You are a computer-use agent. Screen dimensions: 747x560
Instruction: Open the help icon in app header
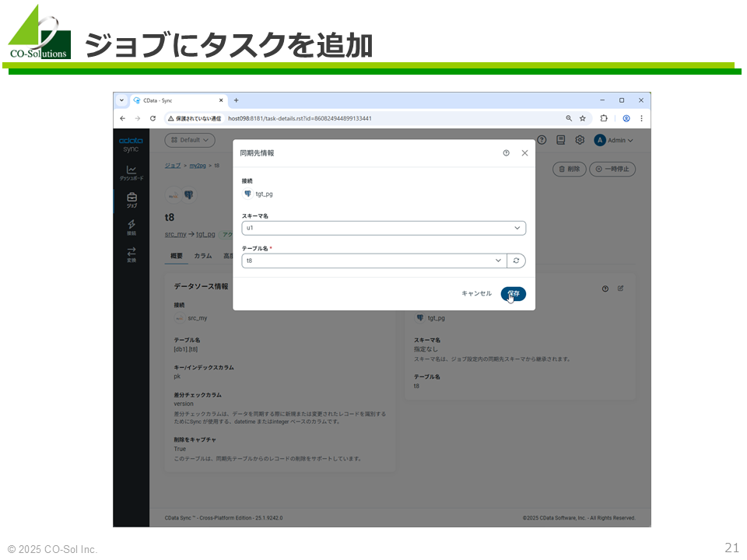542,140
